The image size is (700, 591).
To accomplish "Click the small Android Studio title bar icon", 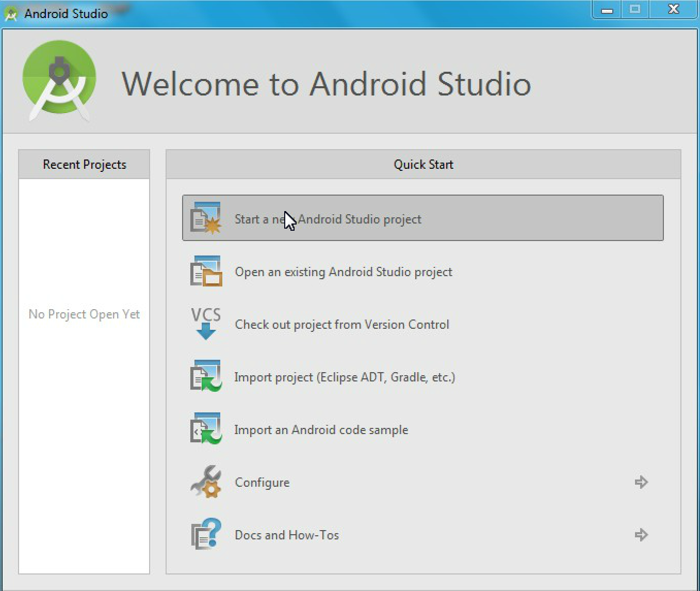I will [11, 14].
